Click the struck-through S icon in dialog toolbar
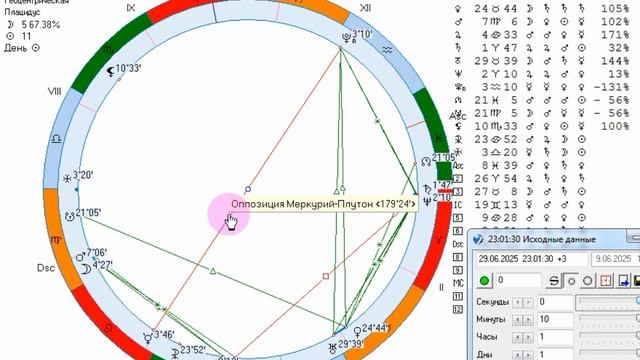640x360 pixels. point(554,281)
